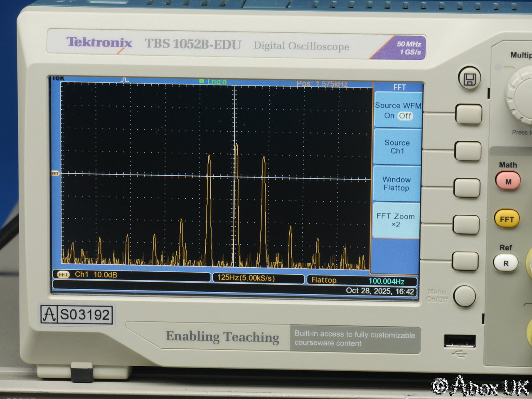Click the FFT ground marker on left edge
532x399 pixels.
pyautogui.click(x=55, y=173)
